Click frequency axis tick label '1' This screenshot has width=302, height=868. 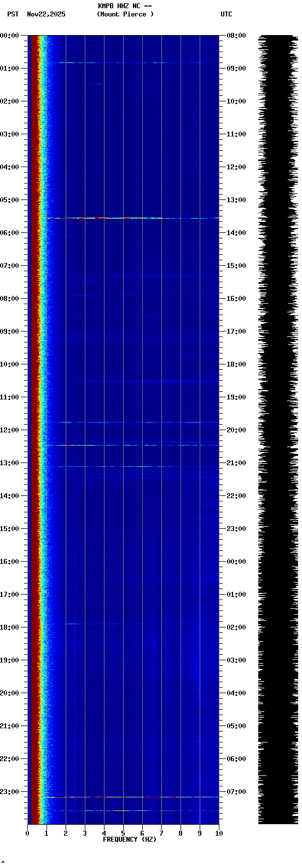tap(47, 833)
